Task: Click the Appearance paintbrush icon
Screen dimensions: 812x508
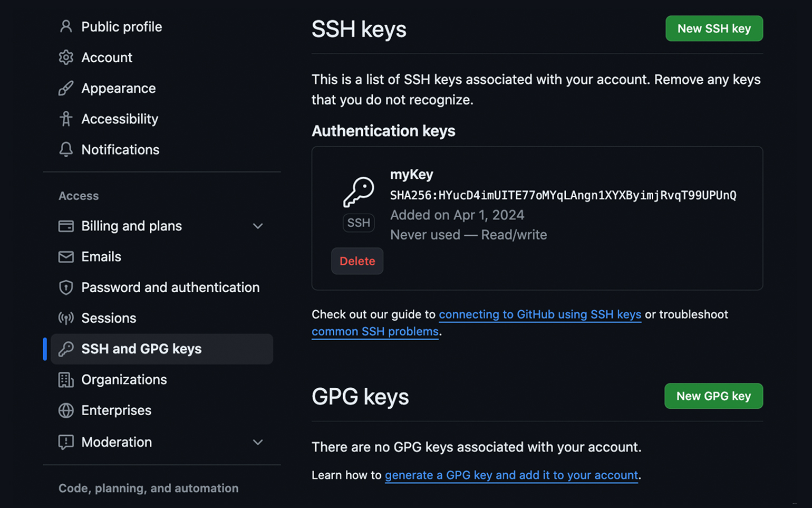Action: pyautogui.click(x=66, y=88)
